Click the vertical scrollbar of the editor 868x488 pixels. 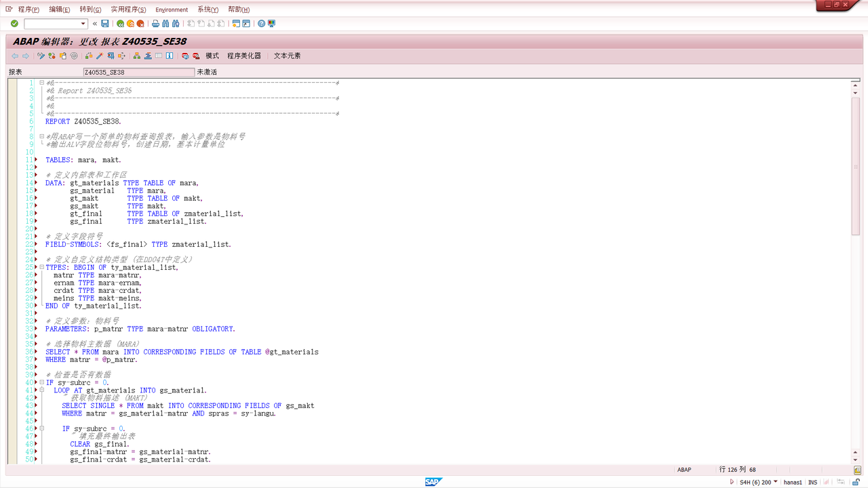point(856,166)
